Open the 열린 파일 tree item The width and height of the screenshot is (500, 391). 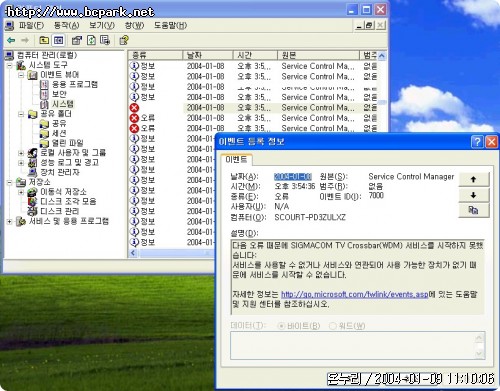(x=68, y=143)
